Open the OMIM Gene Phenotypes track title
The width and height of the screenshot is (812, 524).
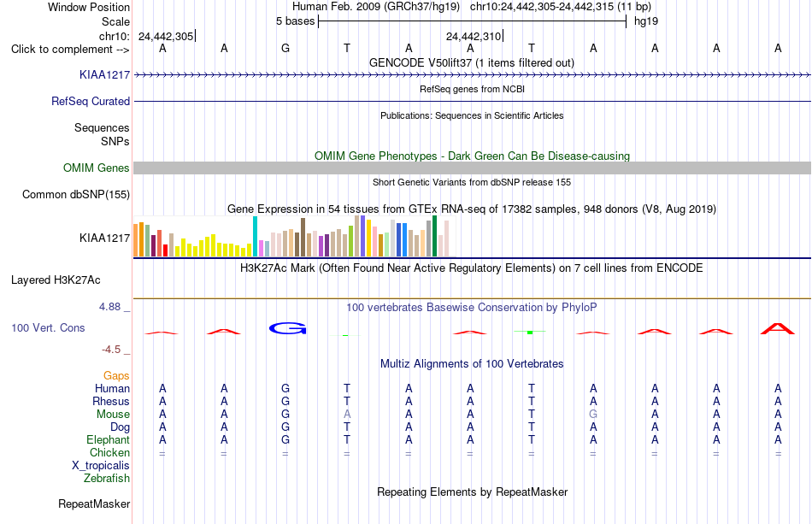click(473, 156)
